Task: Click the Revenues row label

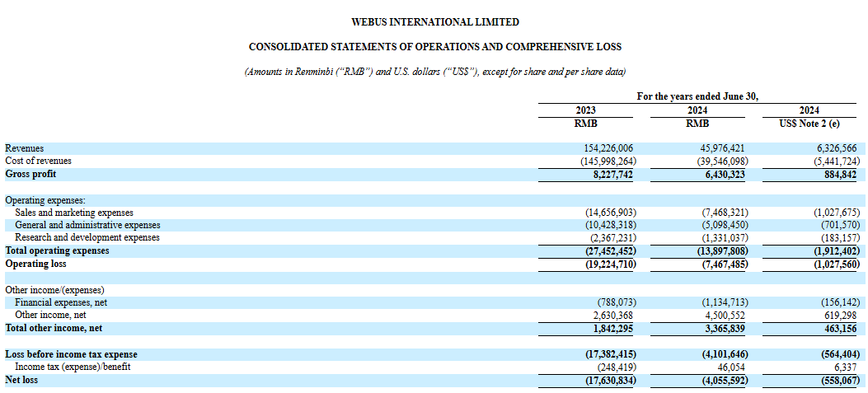Action: coord(25,148)
